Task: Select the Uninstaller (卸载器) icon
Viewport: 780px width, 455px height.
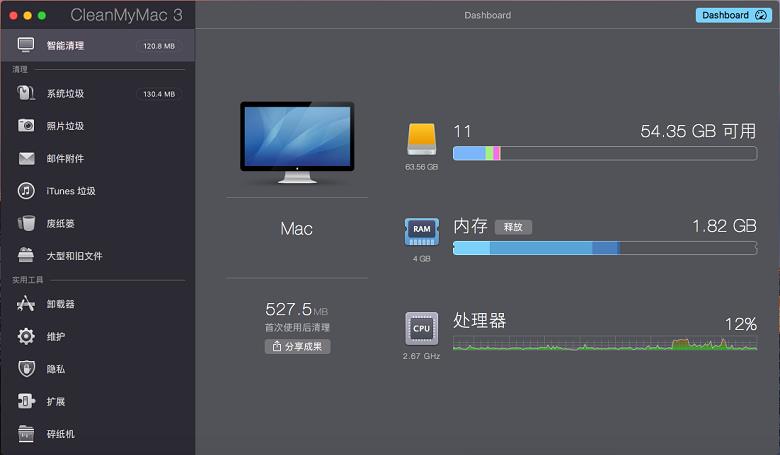Action: [x=26, y=303]
